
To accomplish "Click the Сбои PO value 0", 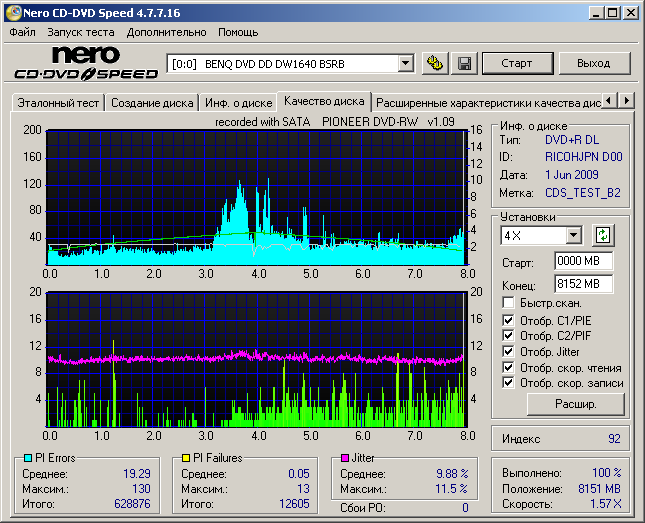I will pos(465,508).
